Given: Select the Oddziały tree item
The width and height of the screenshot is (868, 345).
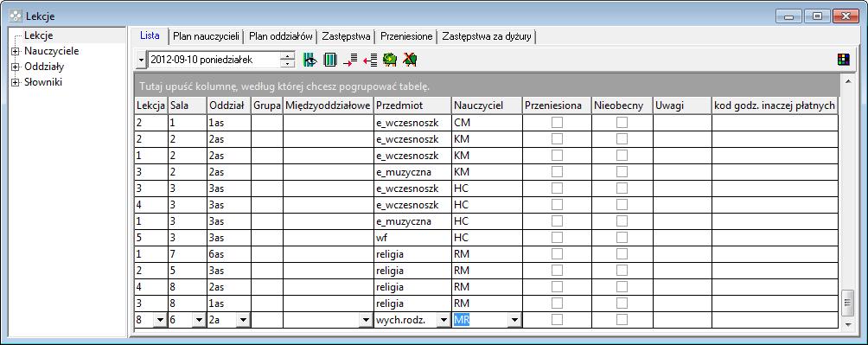Looking at the screenshot, I should [44, 67].
